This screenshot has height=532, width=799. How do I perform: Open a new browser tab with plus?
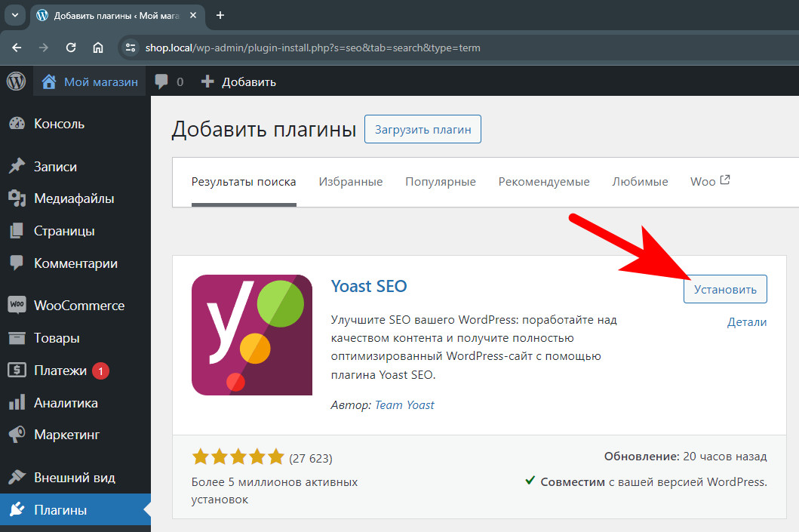220,15
